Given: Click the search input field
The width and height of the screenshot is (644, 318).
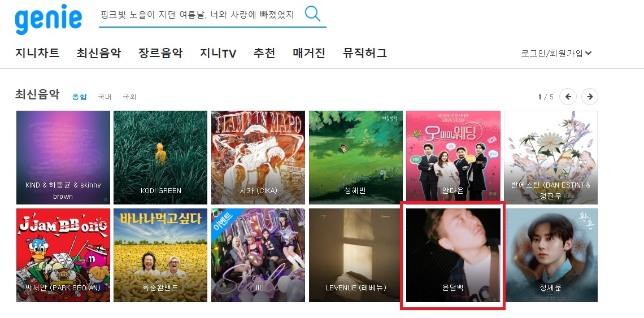Looking at the screenshot, I should 201,15.
